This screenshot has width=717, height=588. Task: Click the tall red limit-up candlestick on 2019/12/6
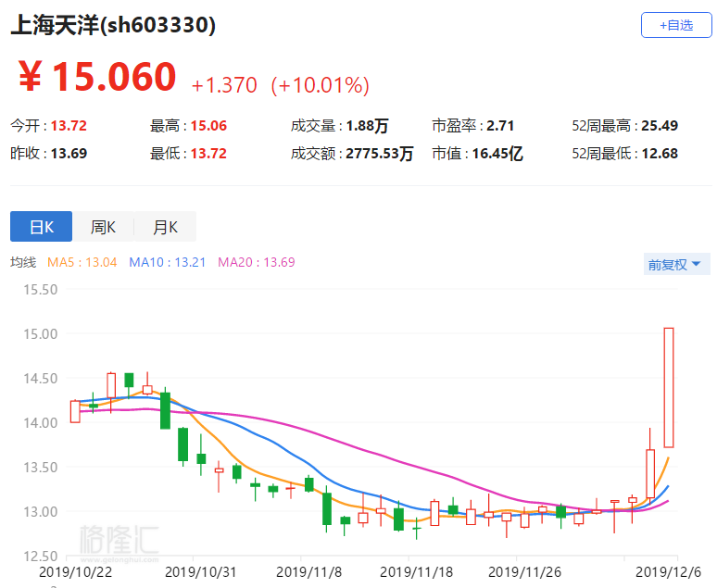point(669,387)
